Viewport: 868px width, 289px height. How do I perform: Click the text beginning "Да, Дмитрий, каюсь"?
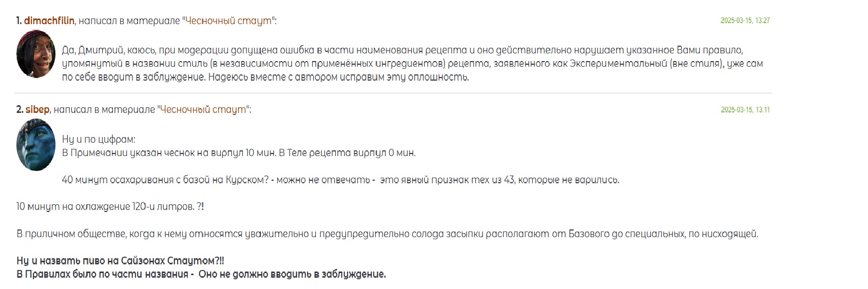coord(412,64)
